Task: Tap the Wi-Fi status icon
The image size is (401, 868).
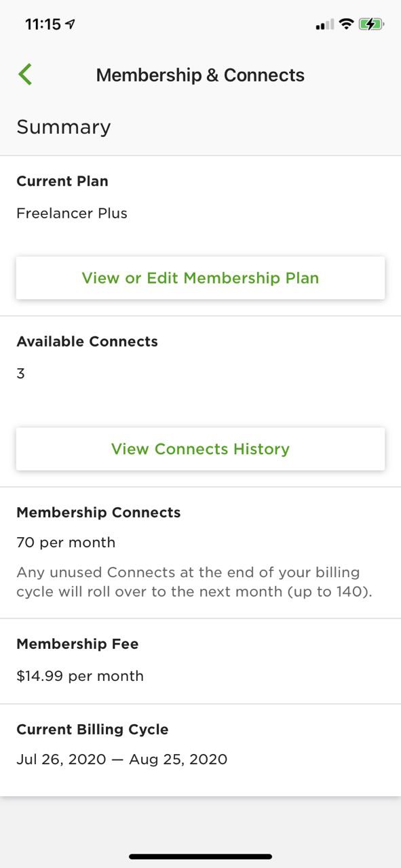Action: [x=346, y=24]
